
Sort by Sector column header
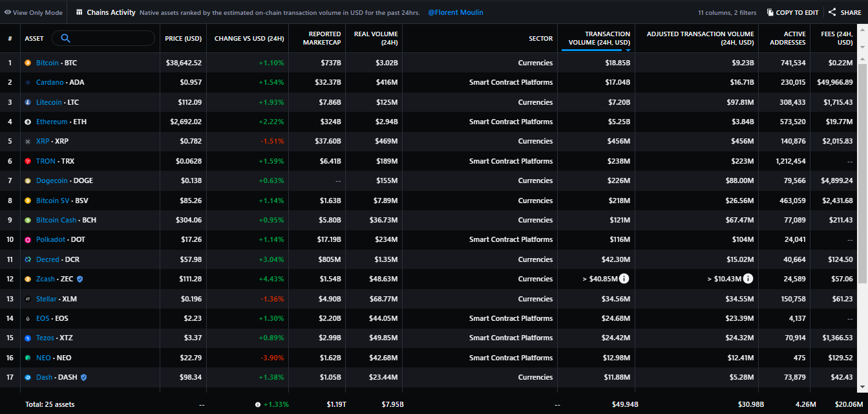[x=540, y=38]
